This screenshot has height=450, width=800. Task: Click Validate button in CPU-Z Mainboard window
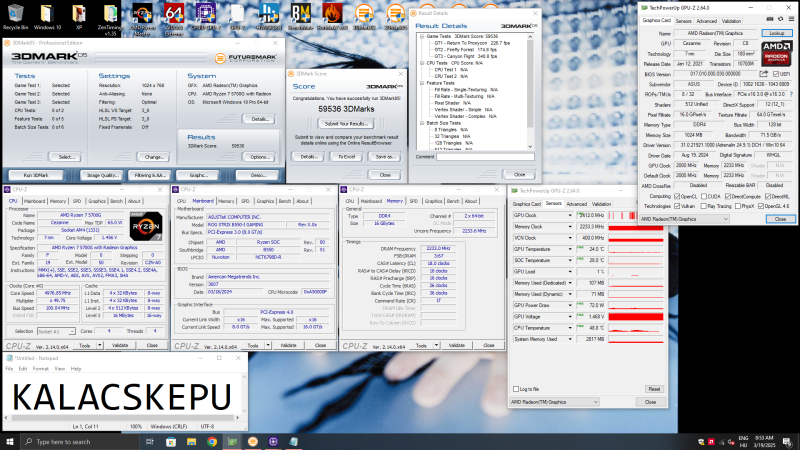click(x=288, y=345)
